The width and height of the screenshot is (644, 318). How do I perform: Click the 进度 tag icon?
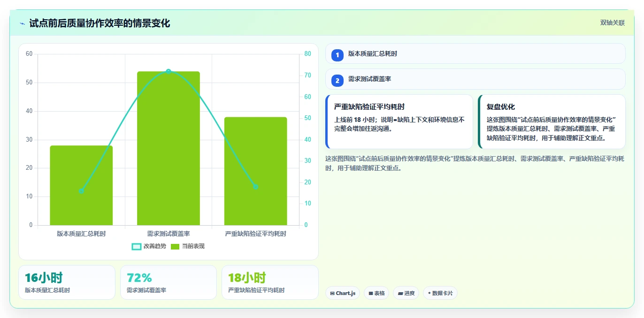400,293
